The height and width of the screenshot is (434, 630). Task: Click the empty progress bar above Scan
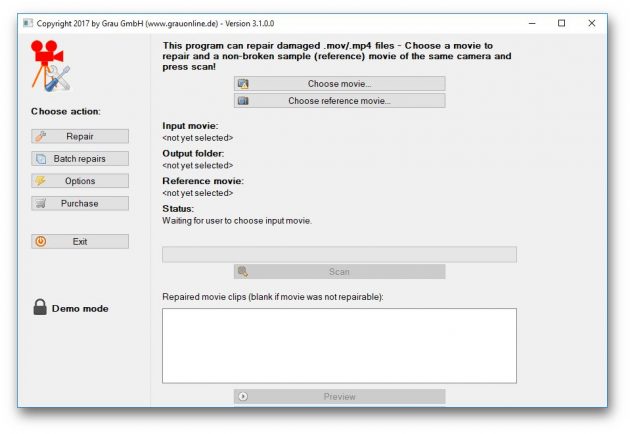click(x=340, y=254)
